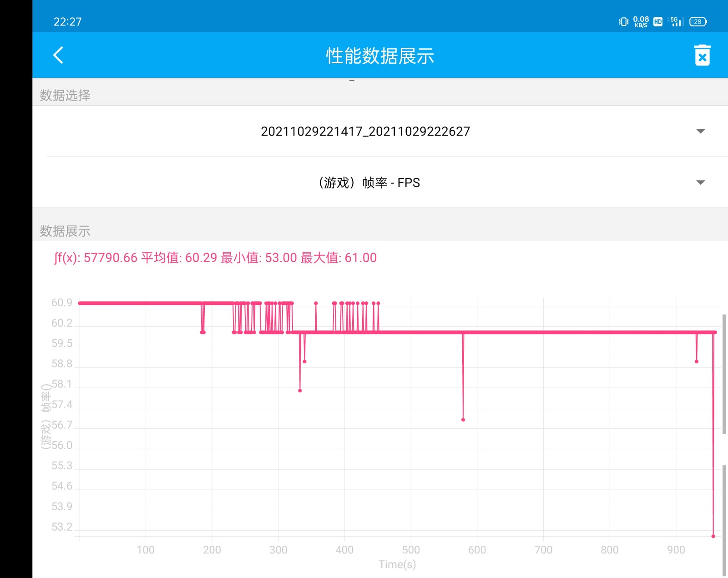Click the FPS dip point near 580 seconds
The image size is (728, 578).
coord(463,420)
